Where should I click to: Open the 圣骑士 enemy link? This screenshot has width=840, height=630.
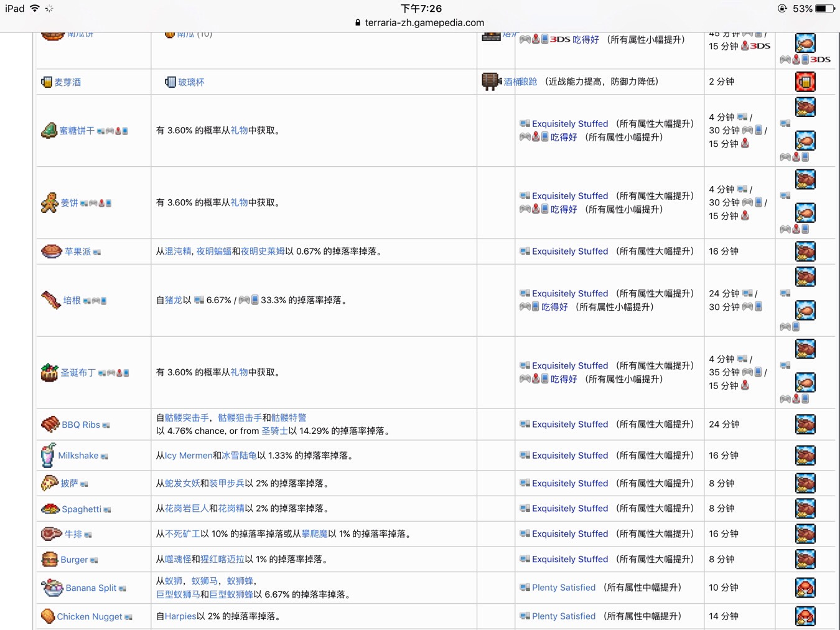coord(275,430)
